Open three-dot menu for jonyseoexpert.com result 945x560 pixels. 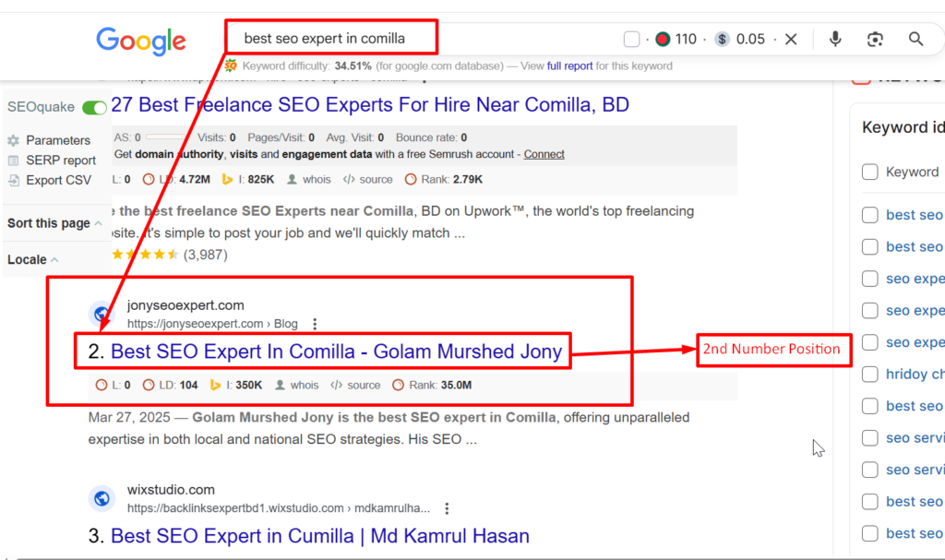pyautogui.click(x=315, y=324)
